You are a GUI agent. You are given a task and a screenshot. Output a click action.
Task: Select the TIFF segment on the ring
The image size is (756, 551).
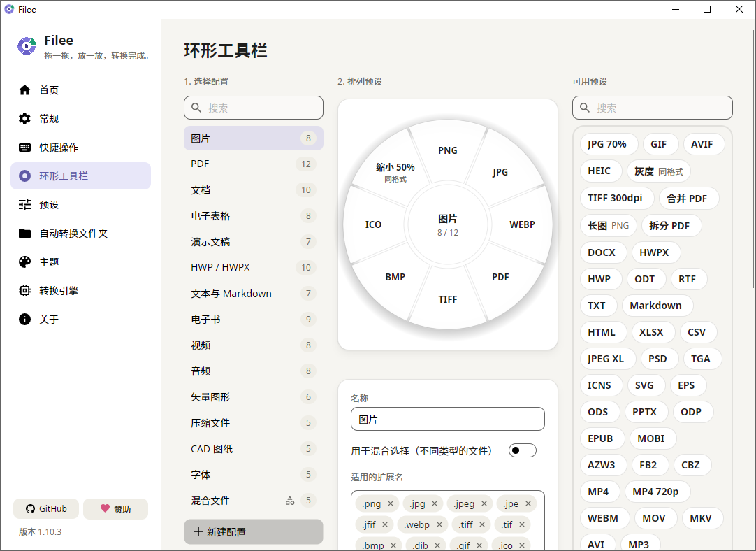447,299
